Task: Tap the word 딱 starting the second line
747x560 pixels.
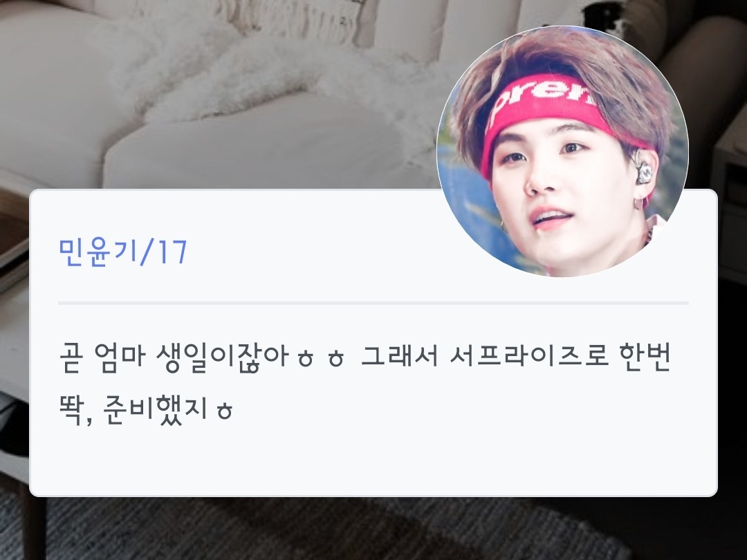Action: (x=71, y=409)
